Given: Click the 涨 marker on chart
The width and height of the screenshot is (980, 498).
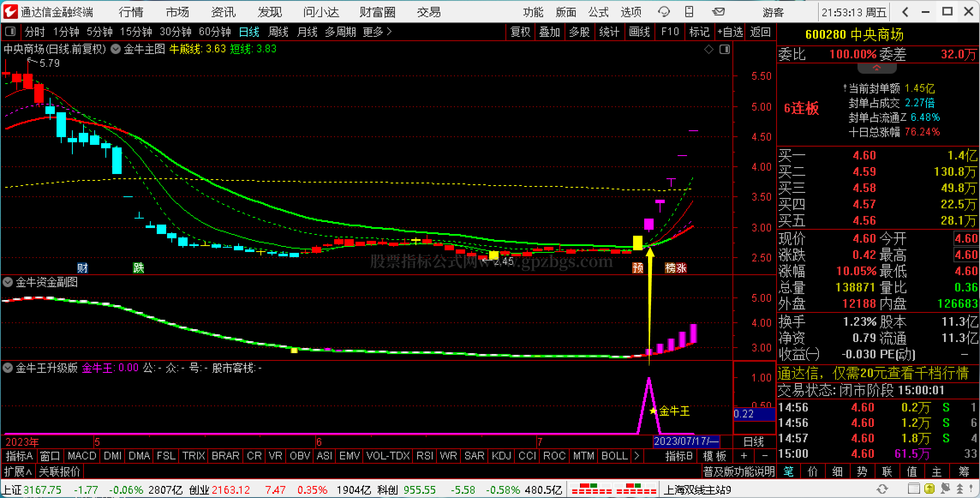Looking at the screenshot, I should click(x=681, y=268).
